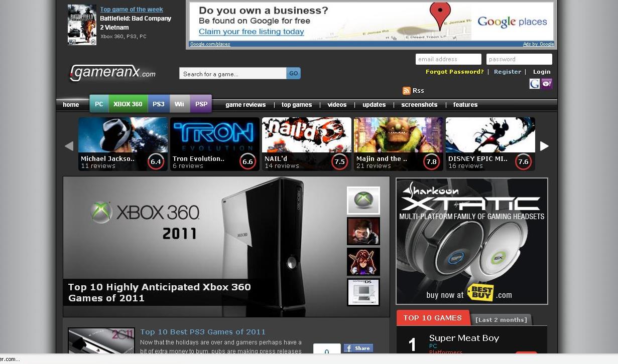
Task: Click the Yahoo login icon
Action: [547, 84]
